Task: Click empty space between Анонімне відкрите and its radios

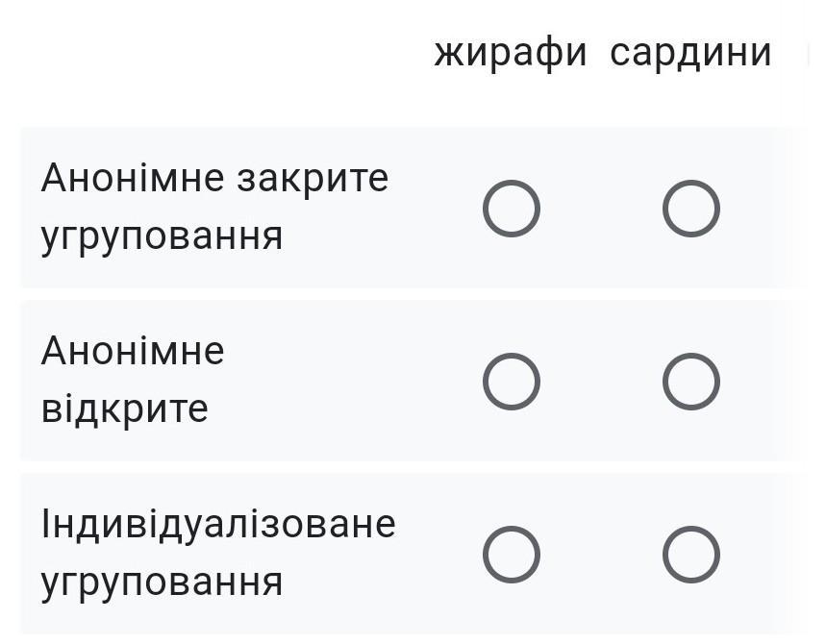Action: (348, 382)
